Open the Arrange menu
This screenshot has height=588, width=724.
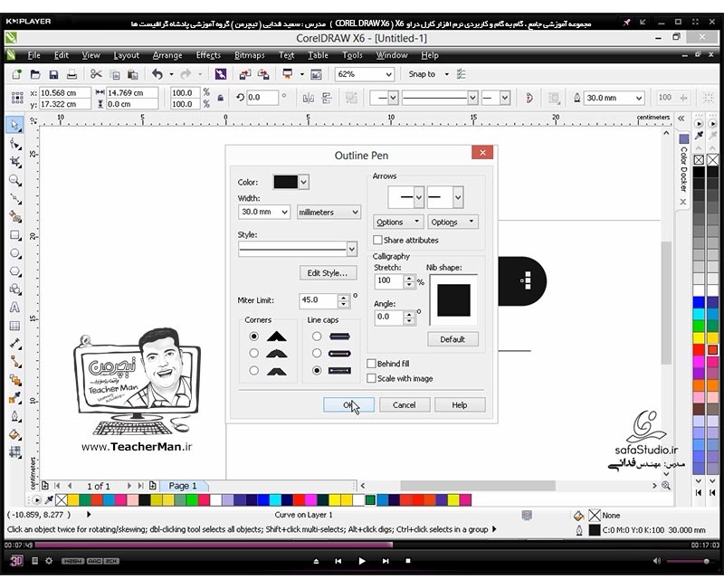coord(167,55)
